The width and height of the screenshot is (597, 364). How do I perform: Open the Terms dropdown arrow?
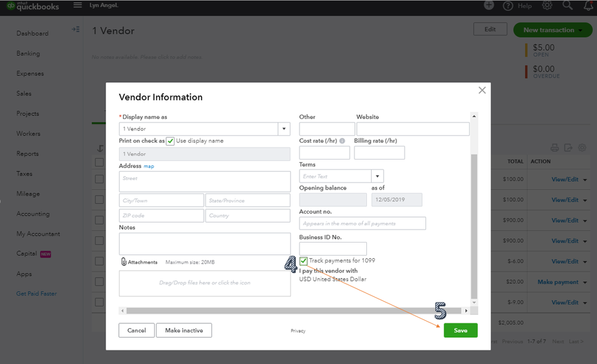click(377, 176)
